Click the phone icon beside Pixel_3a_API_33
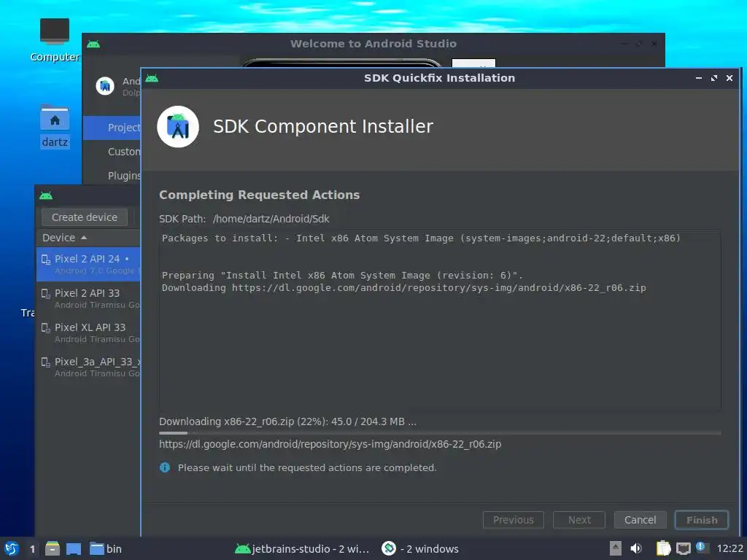The image size is (747, 560). point(46,362)
